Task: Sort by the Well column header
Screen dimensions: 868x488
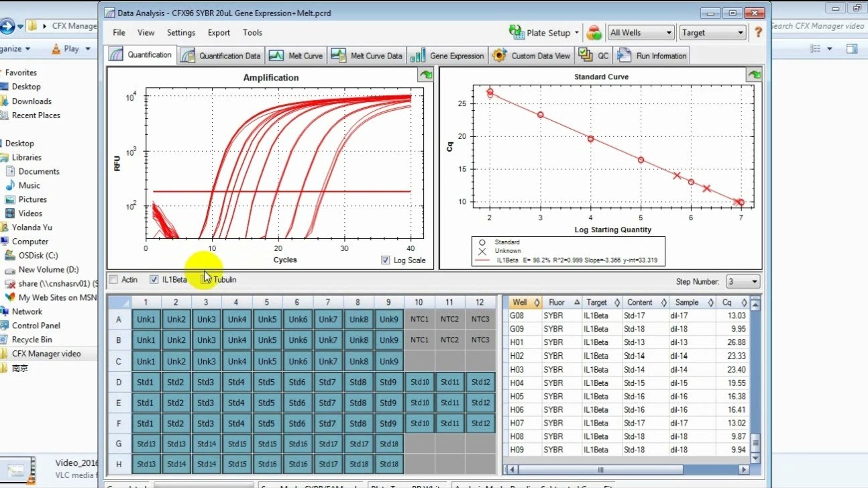Action: point(523,303)
